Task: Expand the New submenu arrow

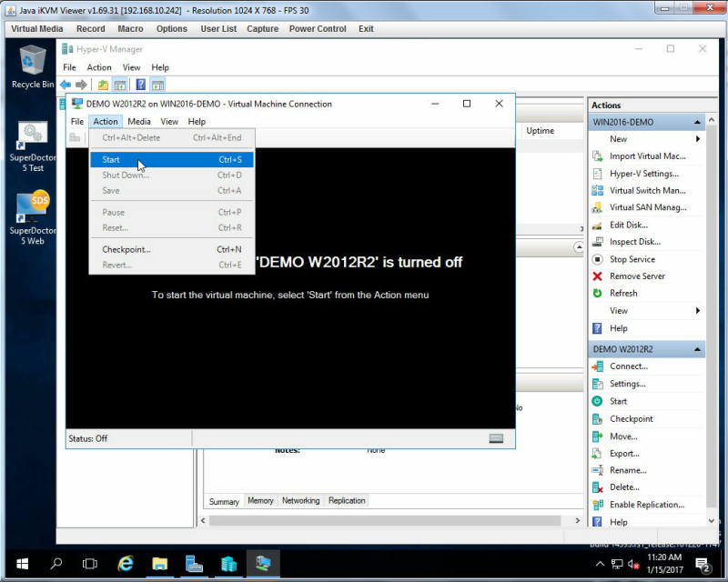Action: click(x=697, y=139)
